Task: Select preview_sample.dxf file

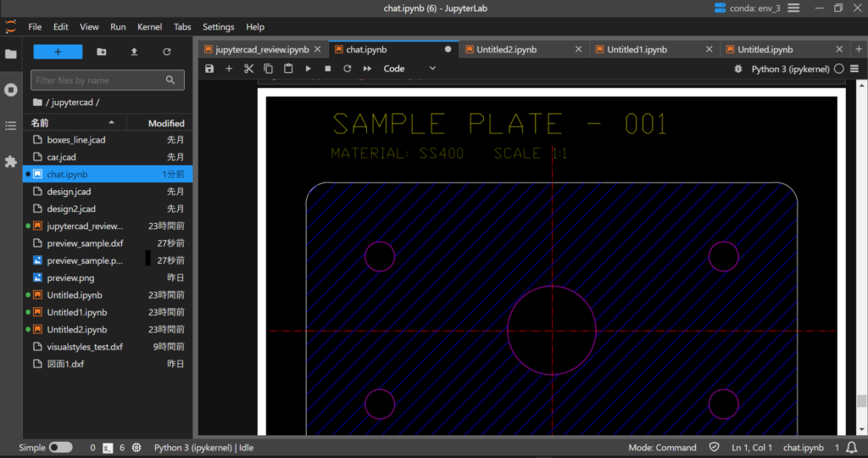Action: tap(108, 243)
